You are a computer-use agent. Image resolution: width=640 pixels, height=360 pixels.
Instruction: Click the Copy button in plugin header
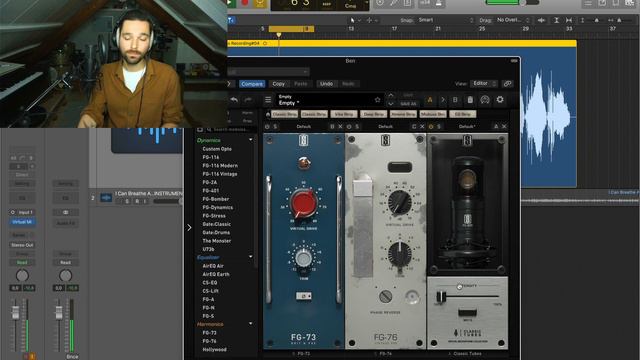click(x=279, y=84)
